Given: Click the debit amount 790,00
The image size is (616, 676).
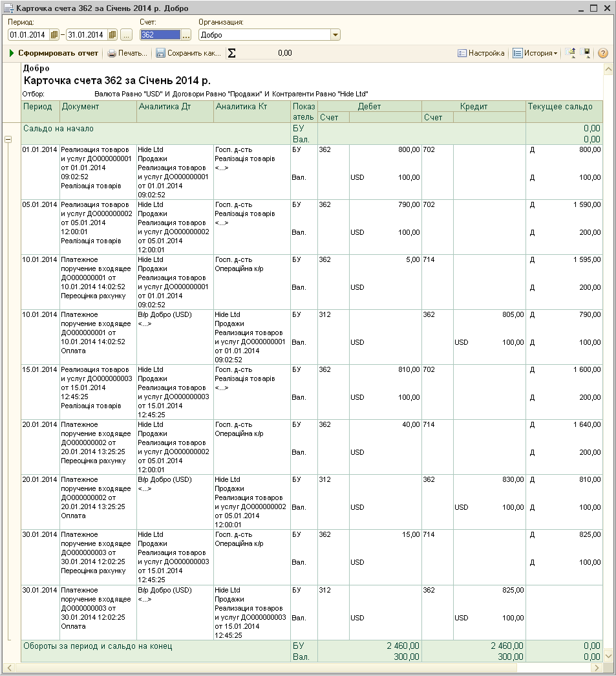Looking at the screenshot, I should 409,204.
